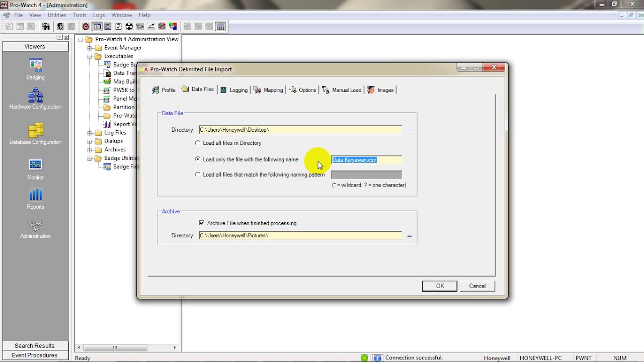Collapse the Badge Utilities tree node
This screenshot has height=362, width=644.
90,158
